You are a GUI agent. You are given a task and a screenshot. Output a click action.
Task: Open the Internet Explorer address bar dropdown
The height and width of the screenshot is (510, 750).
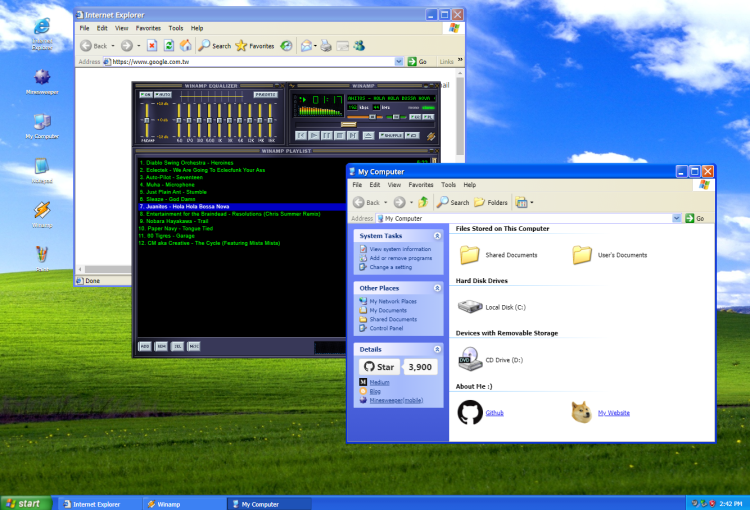(x=399, y=61)
